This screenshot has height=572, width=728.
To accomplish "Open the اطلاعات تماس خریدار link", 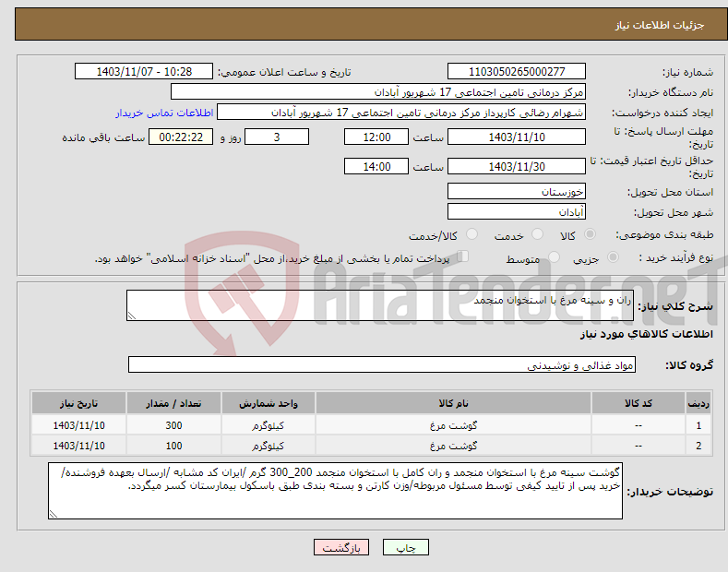I will [x=164, y=113].
